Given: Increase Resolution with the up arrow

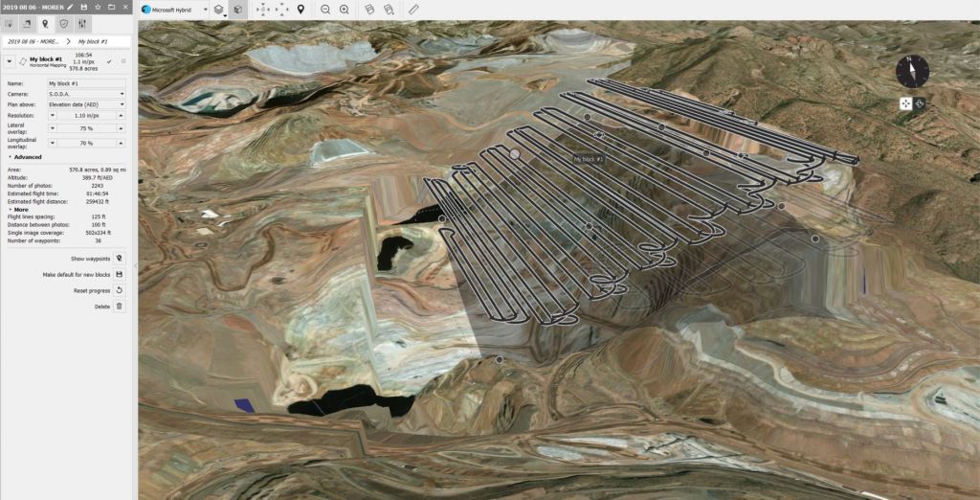Looking at the screenshot, I should coord(122,116).
